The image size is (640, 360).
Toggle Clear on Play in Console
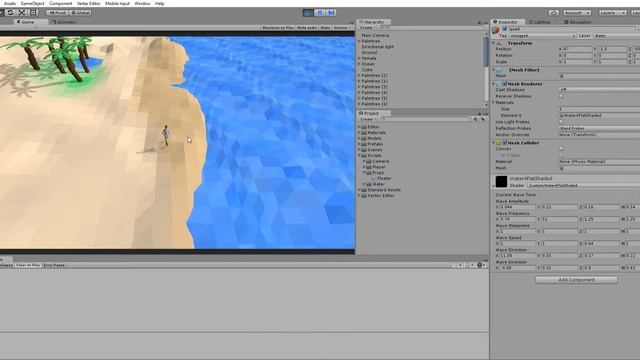[28, 265]
